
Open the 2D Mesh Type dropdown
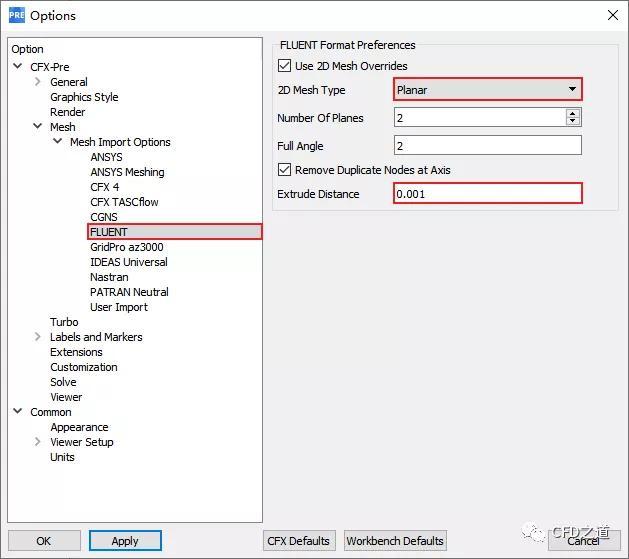(x=487, y=89)
